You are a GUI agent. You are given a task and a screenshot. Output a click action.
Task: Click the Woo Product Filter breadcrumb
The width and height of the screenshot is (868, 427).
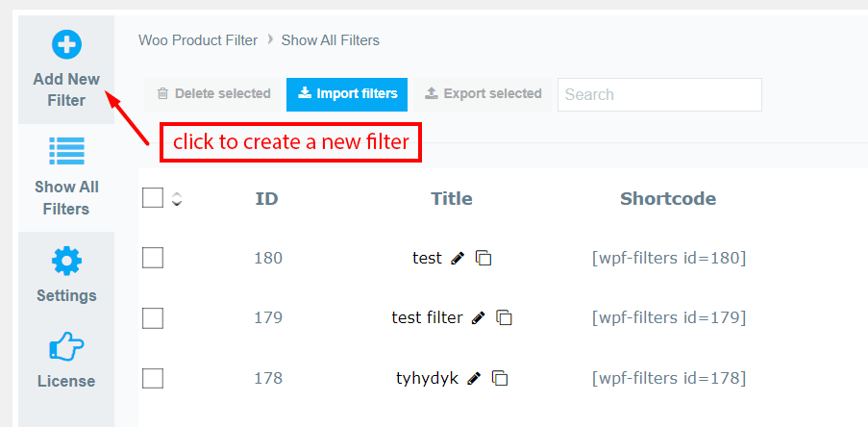(198, 40)
